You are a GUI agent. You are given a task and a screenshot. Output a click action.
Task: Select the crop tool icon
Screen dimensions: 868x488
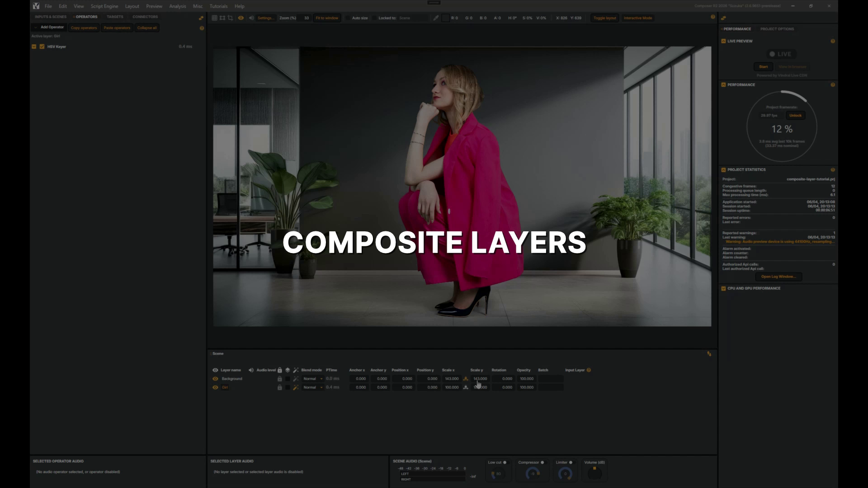click(230, 18)
